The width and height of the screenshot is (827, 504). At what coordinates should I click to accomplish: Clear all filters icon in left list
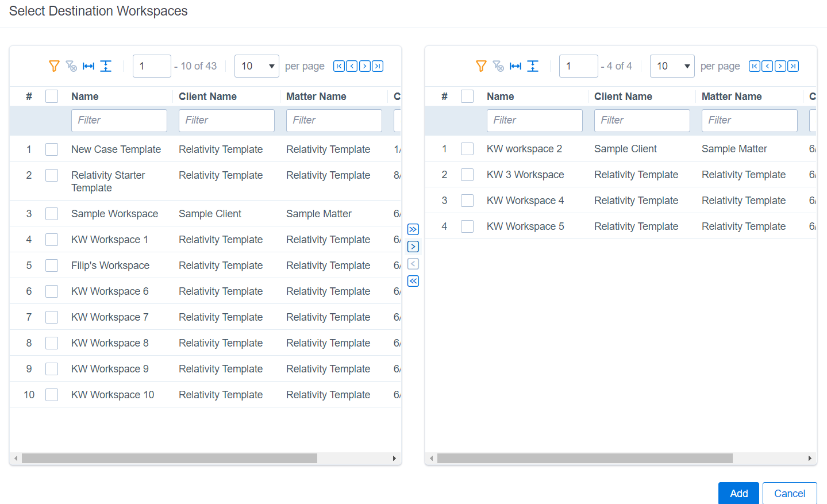71,66
